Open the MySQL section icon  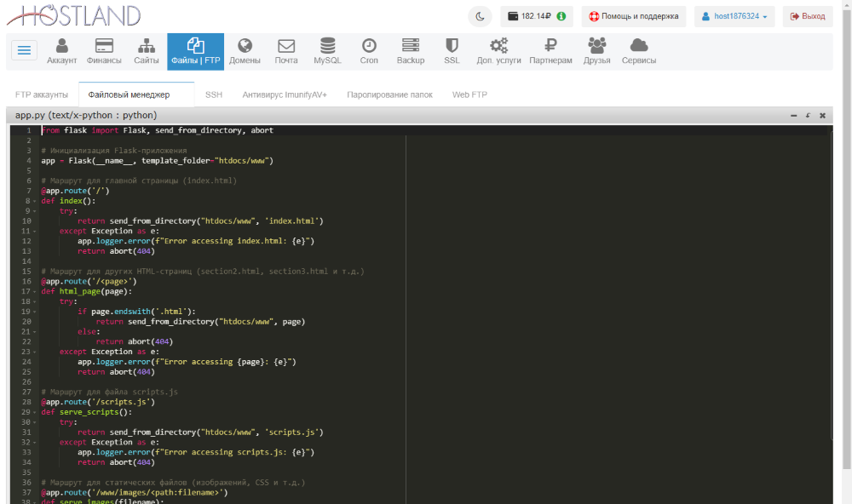[326, 47]
